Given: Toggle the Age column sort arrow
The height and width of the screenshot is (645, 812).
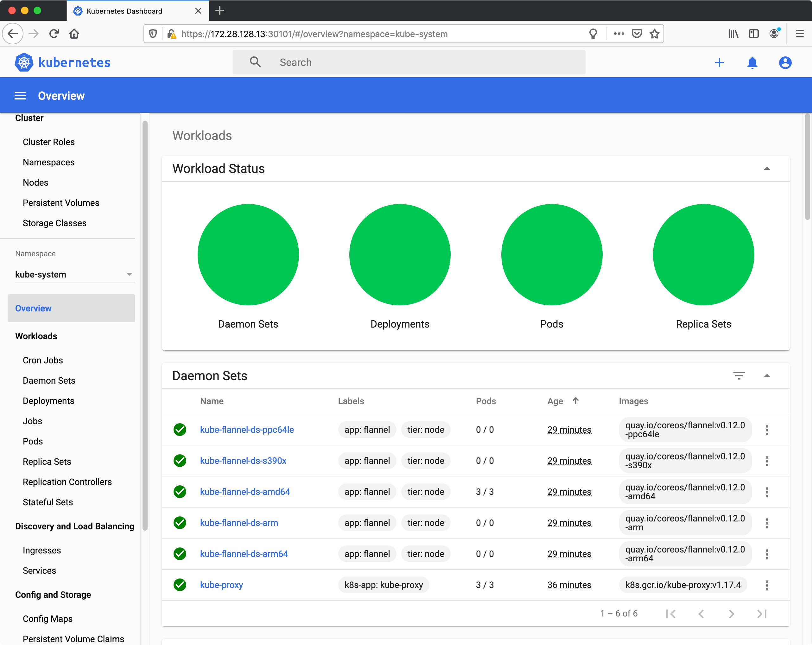Looking at the screenshot, I should pyautogui.click(x=575, y=401).
